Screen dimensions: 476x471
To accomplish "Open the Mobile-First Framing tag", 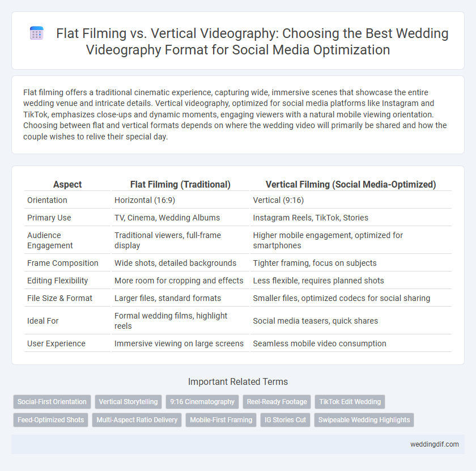I will 221,420.
